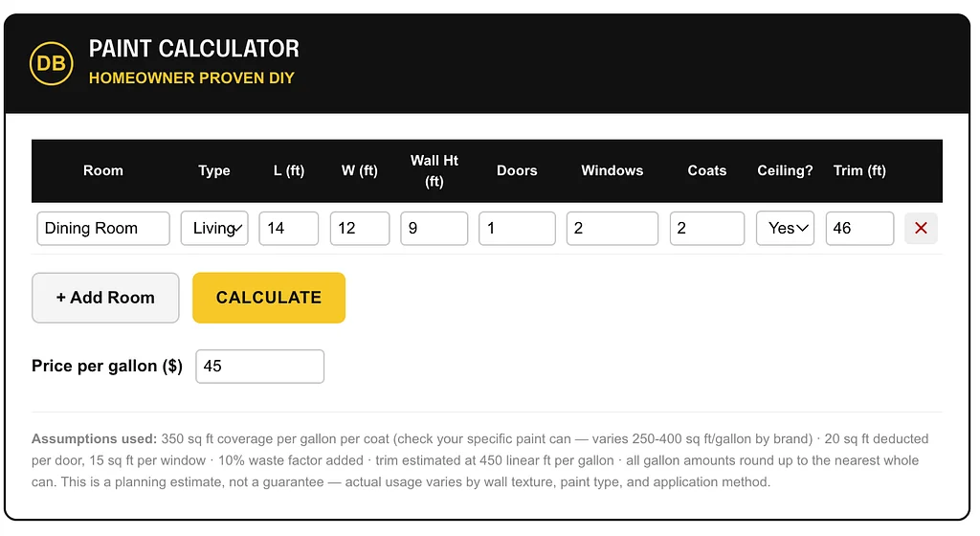Click the Price per gallon input field
The height and width of the screenshot is (536, 980).
(260, 366)
